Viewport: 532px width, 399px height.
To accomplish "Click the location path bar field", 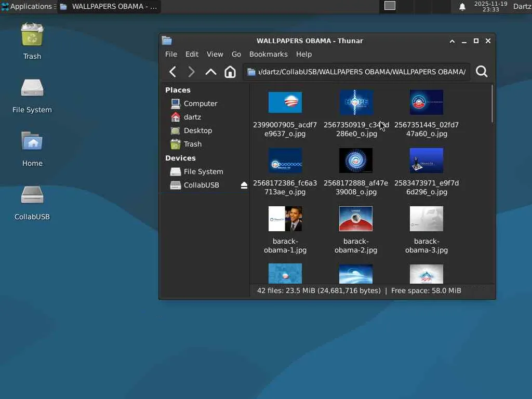I will [x=356, y=72].
